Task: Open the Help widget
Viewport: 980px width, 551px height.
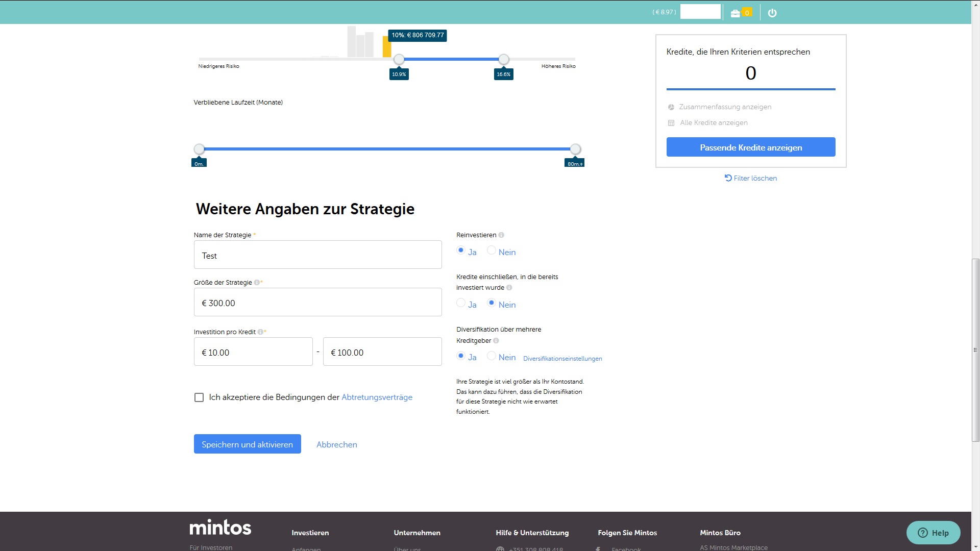Action: pos(933,533)
